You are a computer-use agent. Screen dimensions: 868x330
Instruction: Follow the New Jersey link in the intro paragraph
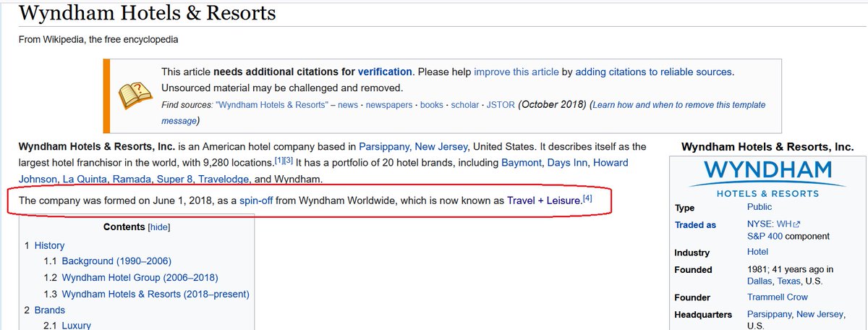441,146
